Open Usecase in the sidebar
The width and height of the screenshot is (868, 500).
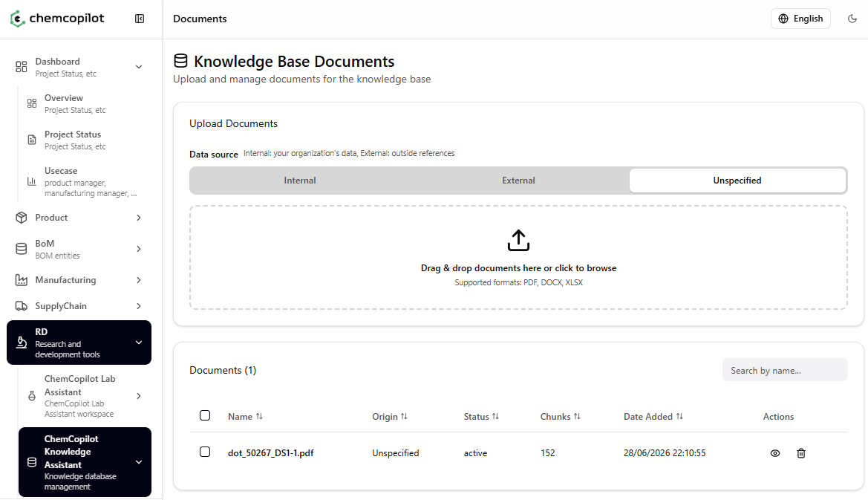(85, 181)
